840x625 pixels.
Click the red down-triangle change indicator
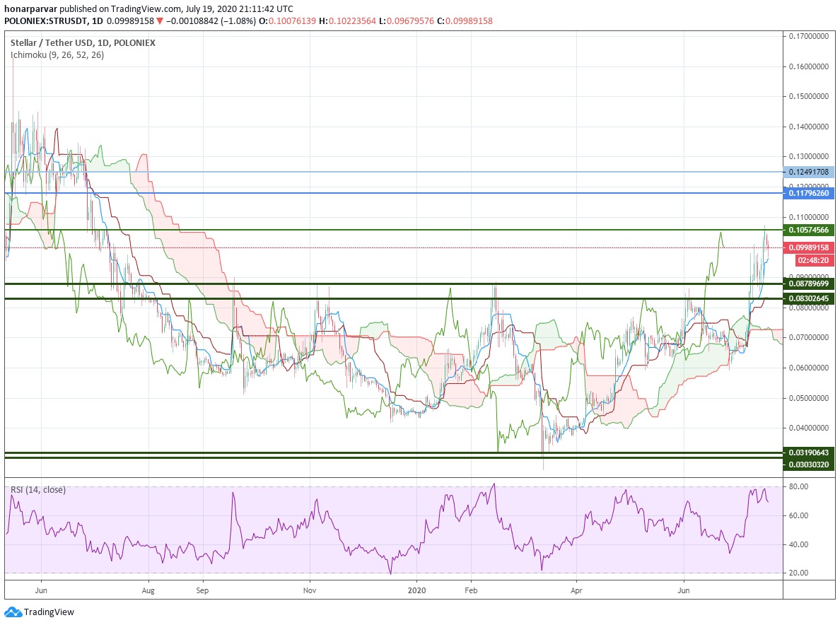tap(160, 21)
